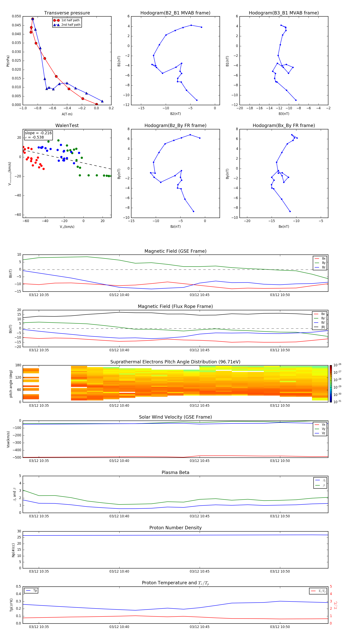
Task: Click the "Transverse pressure" plot title
Action: pyautogui.click(x=67, y=13)
